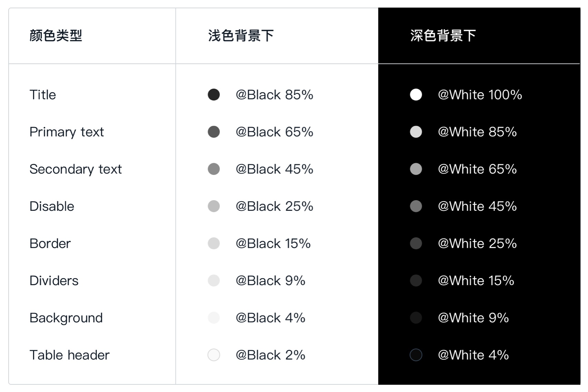This screenshot has width=588, height=392.
Task: Select the Black 65% color swatch
Action: click(214, 132)
